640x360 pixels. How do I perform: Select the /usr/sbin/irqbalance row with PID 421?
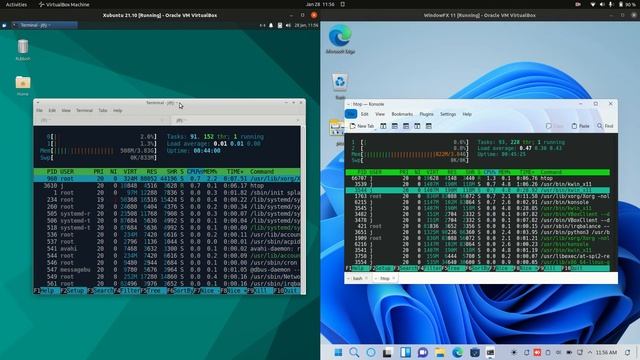tap(478, 226)
